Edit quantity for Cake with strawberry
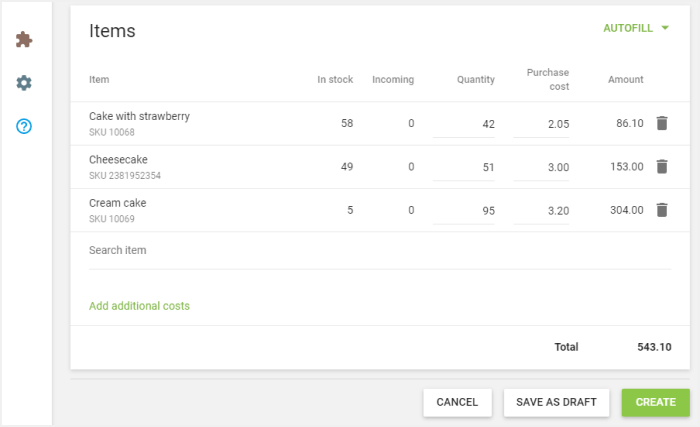 [x=464, y=124]
